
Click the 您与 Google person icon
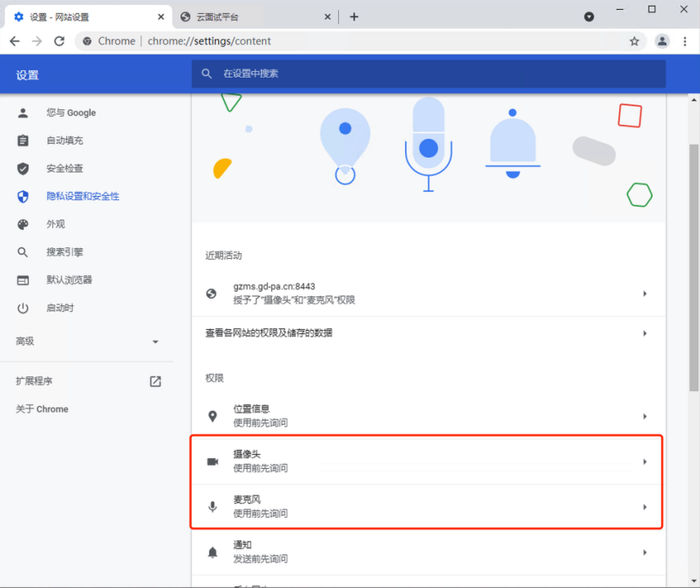(x=23, y=113)
